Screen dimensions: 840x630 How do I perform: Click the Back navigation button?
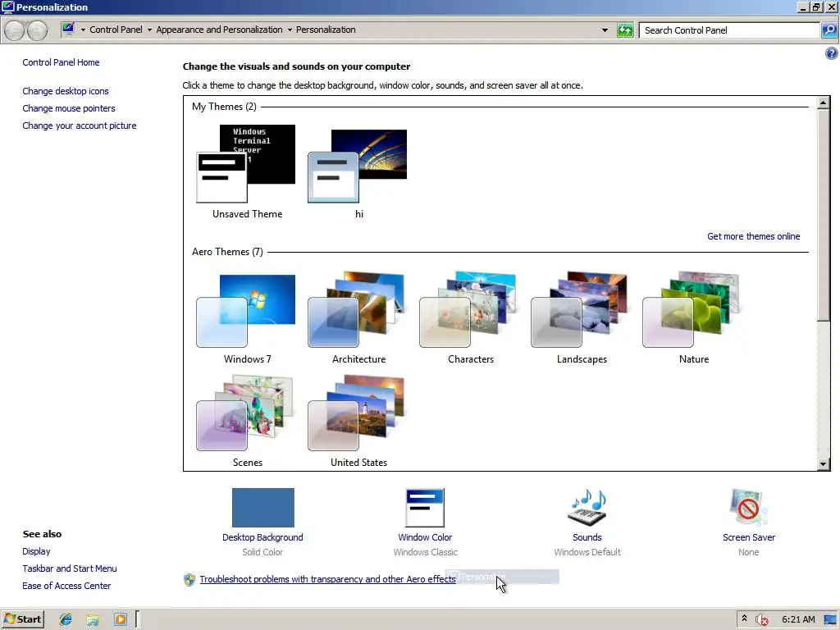(15, 30)
